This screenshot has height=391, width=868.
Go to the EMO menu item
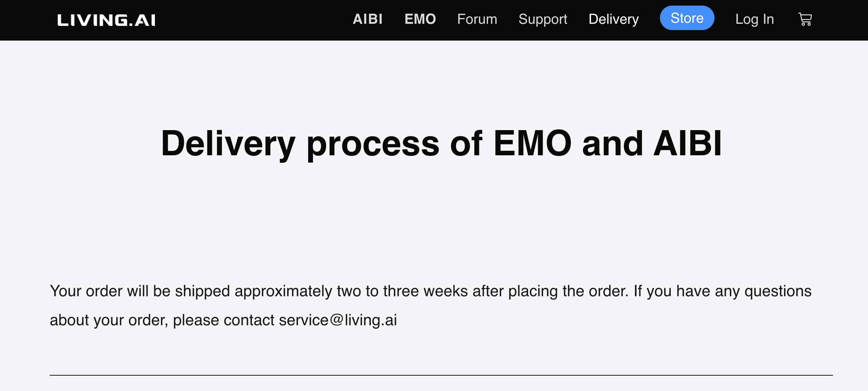click(x=420, y=19)
